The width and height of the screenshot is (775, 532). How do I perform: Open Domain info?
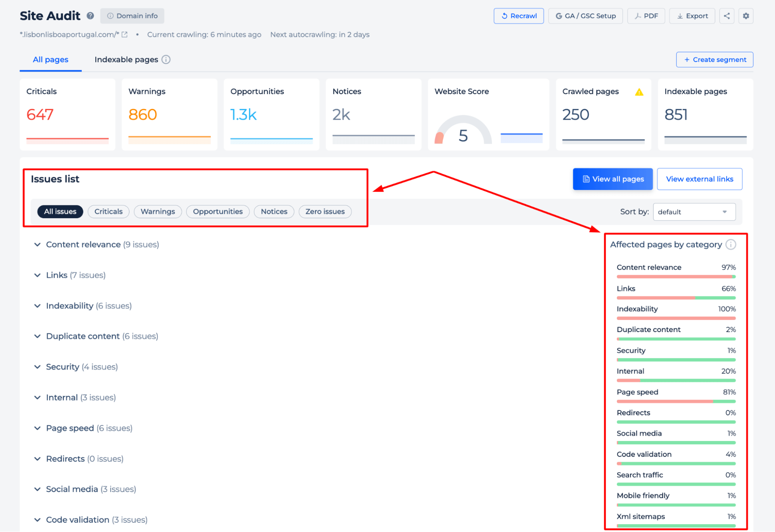coord(132,16)
